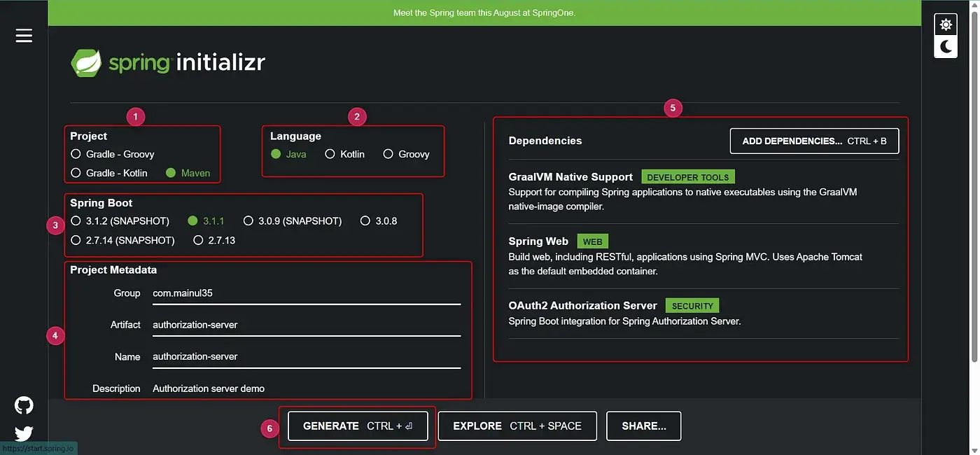980x455 pixels.
Task: Click the Spring MVC description text
Action: [685, 264]
